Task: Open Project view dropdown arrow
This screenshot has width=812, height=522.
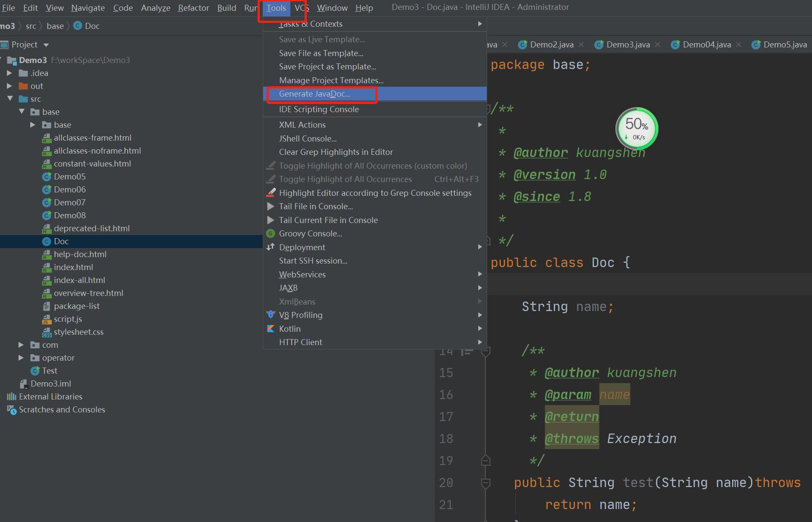Action: 46,45
